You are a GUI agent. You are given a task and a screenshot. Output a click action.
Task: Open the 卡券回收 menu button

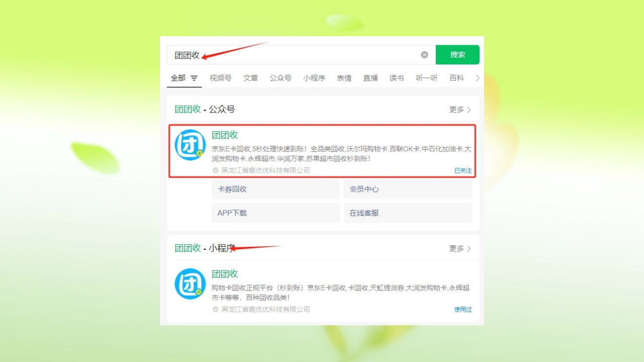(x=276, y=189)
